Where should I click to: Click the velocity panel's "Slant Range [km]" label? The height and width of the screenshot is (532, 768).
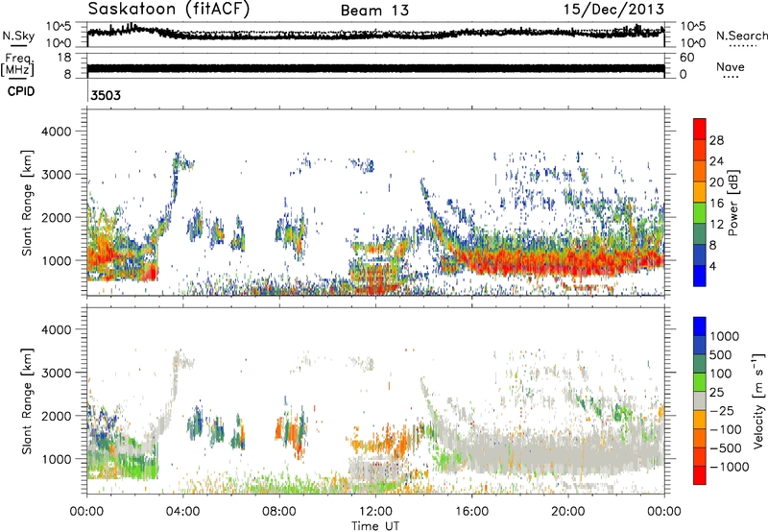(x=27, y=401)
